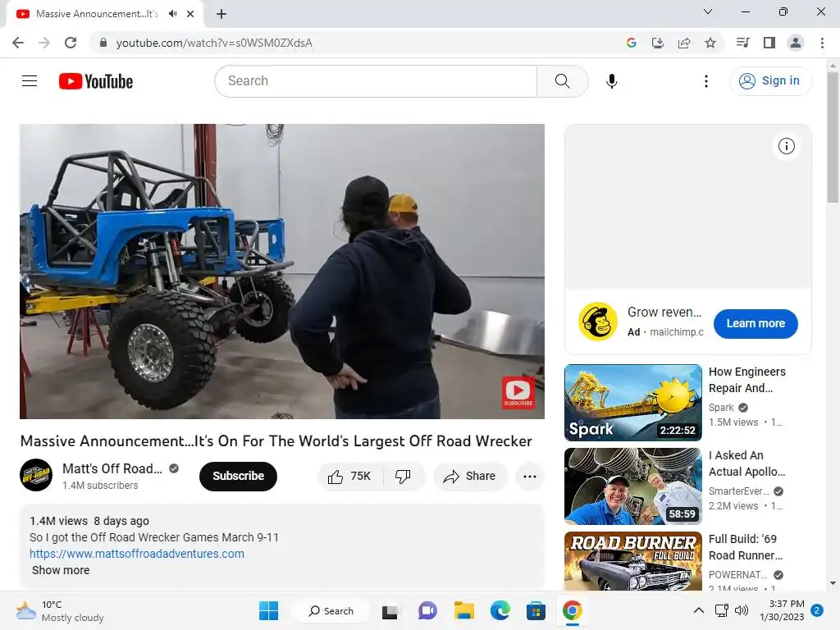Click the ad info icon
The height and width of the screenshot is (630, 840).
point(787,146)
